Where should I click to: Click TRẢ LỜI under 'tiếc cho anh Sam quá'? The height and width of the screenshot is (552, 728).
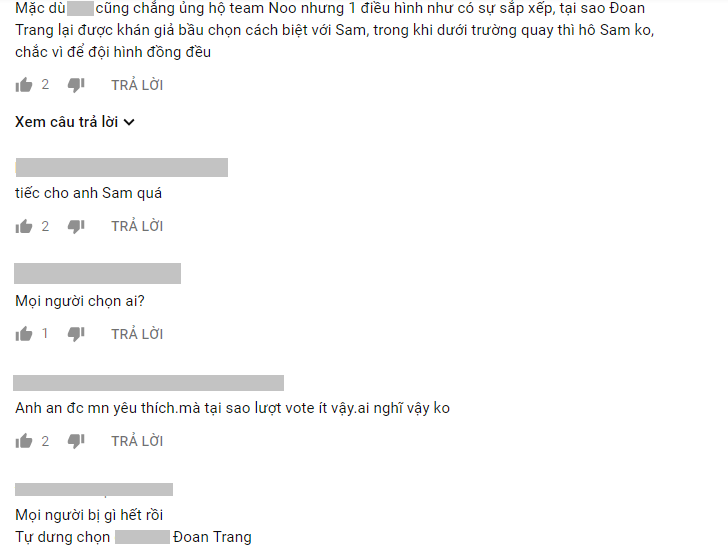pyautogui.click(x=137, y=227)
